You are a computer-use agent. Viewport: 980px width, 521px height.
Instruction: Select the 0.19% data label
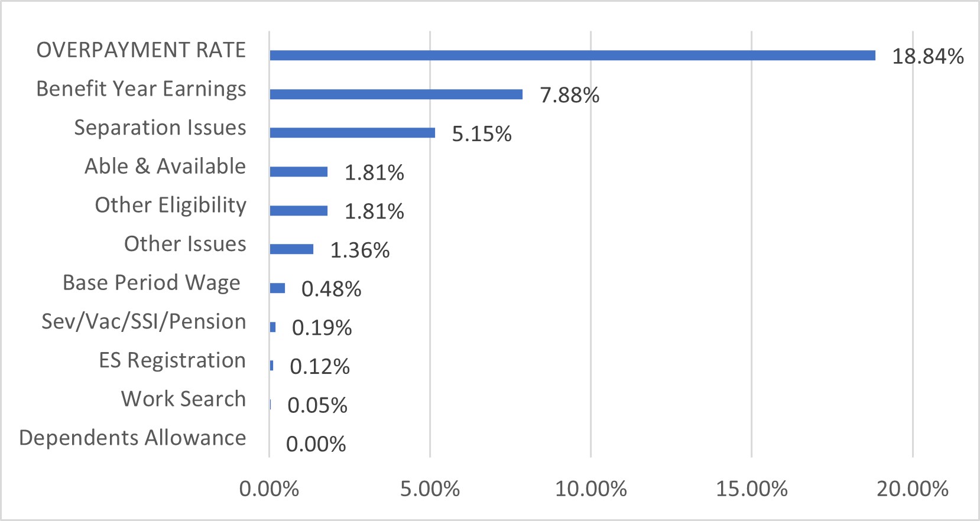pos(322,328)
